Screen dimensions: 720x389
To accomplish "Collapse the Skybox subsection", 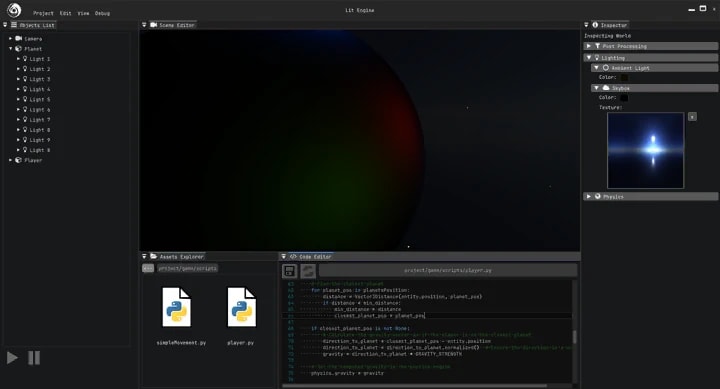I will tap(596, 87).
